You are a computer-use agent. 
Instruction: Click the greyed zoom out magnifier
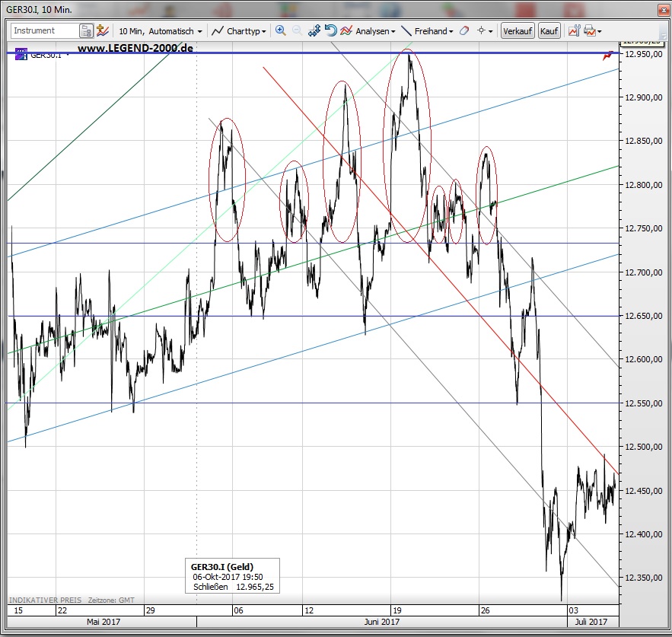tap(297, 31)
